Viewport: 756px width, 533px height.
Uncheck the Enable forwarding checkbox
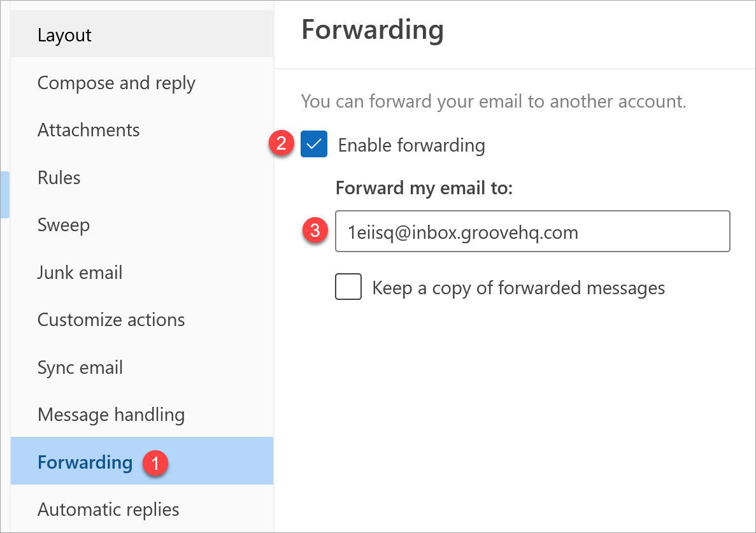(x=314, y=145)
